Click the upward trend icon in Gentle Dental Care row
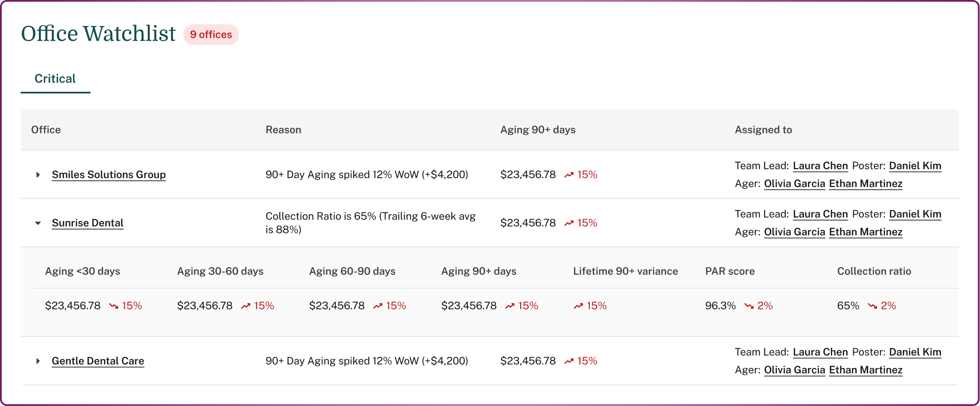Viewport: 980px width, 406px height. click(569, 361)
